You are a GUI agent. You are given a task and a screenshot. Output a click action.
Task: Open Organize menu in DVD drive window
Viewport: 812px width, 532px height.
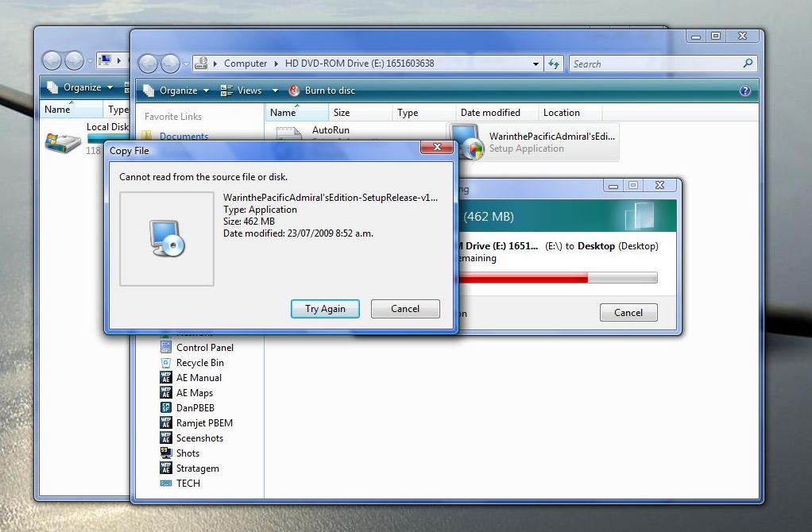pyautogui.click(x=176, y=91)
